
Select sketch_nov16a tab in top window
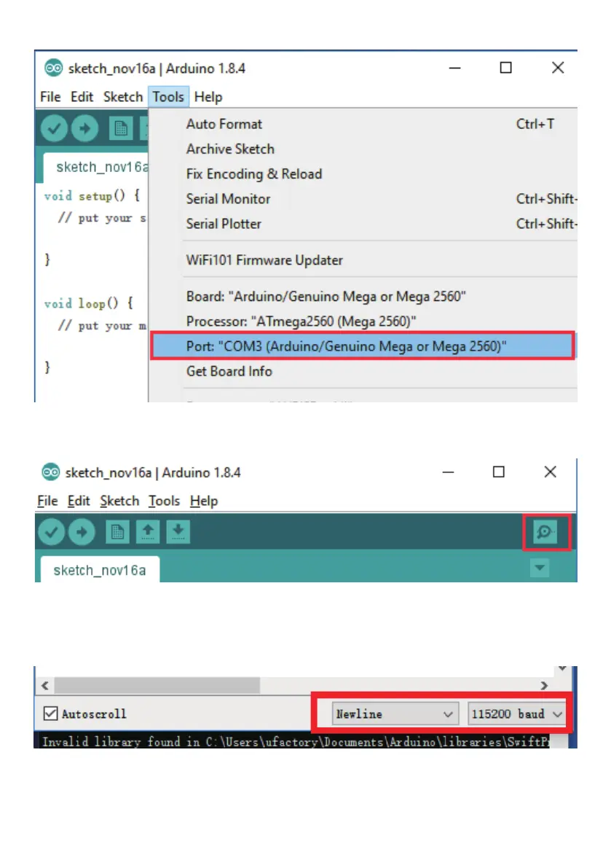(96, 167)
